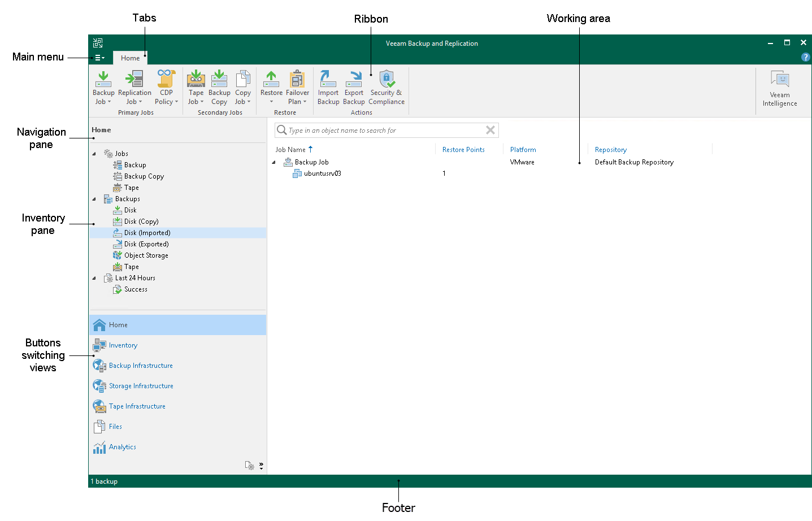The height and width of the screenshot is (521, 812).
Task: Click the help question mark icon
Action: pyautogui.click(x=805, y=57)
